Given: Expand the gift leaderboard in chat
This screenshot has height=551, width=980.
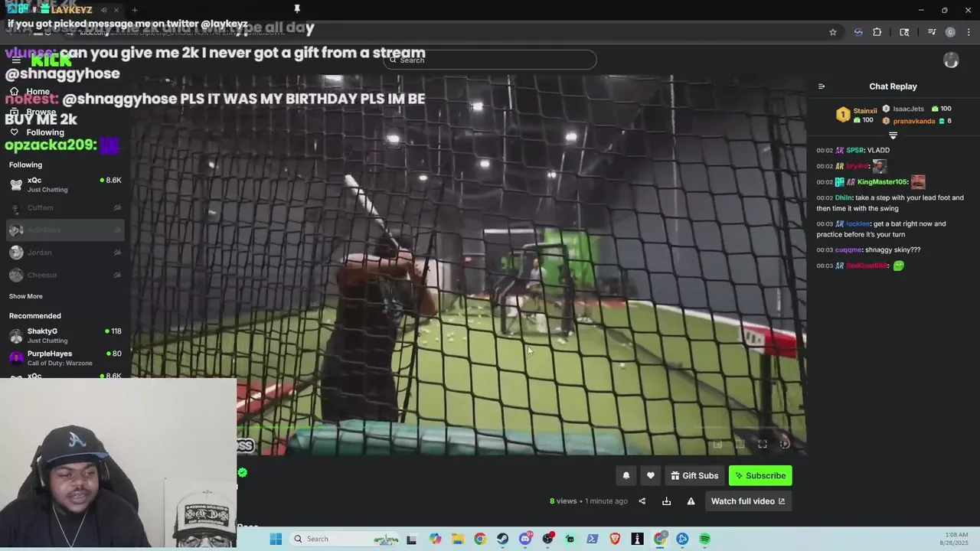Looking at the screenshot, I should tap(893, 135).
